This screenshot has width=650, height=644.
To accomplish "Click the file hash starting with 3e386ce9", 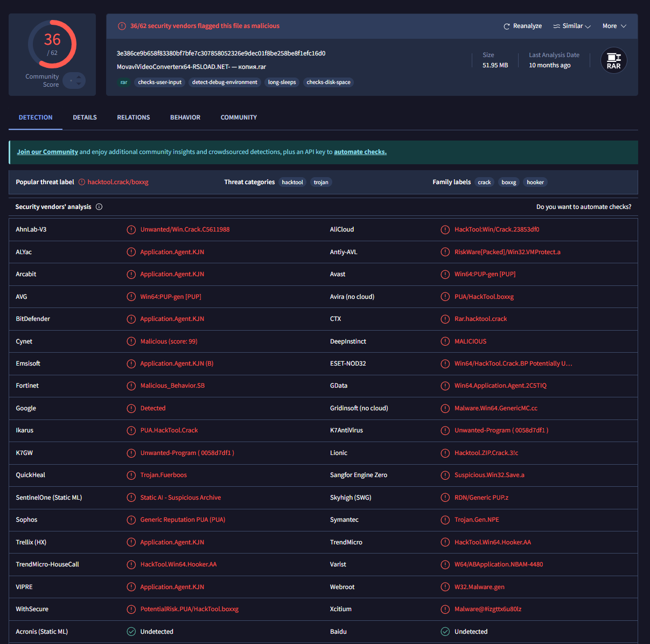I will click(x=221, y=53).
